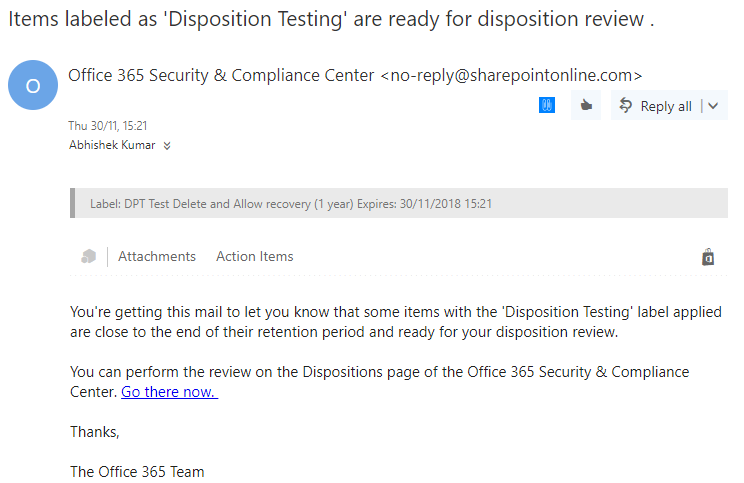Click the retention label banner DPT Test Delete
Screen dimensions: 744x483
pyautogui.click(x=399, y=203)
